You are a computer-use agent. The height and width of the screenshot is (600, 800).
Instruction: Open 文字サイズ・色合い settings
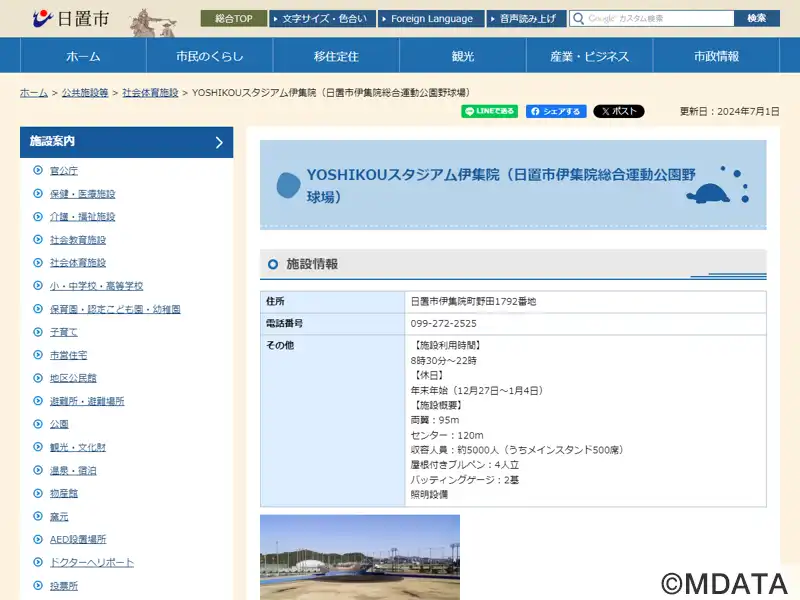322,18
